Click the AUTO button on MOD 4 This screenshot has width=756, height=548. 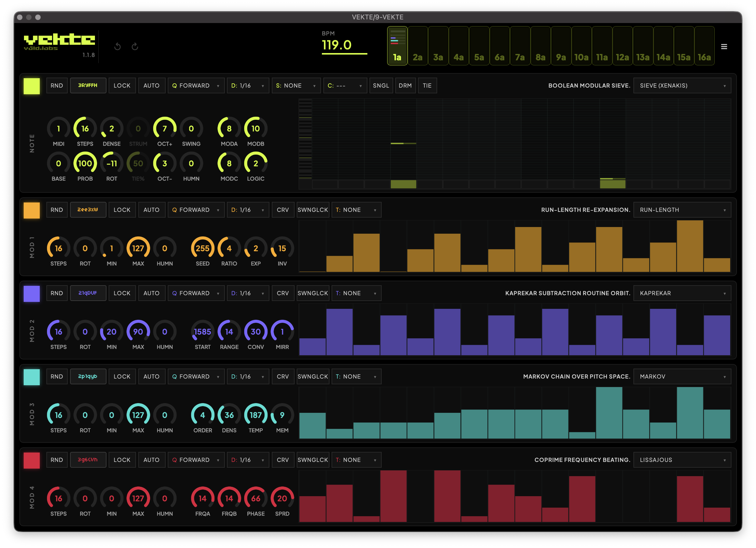click(151, 460)
